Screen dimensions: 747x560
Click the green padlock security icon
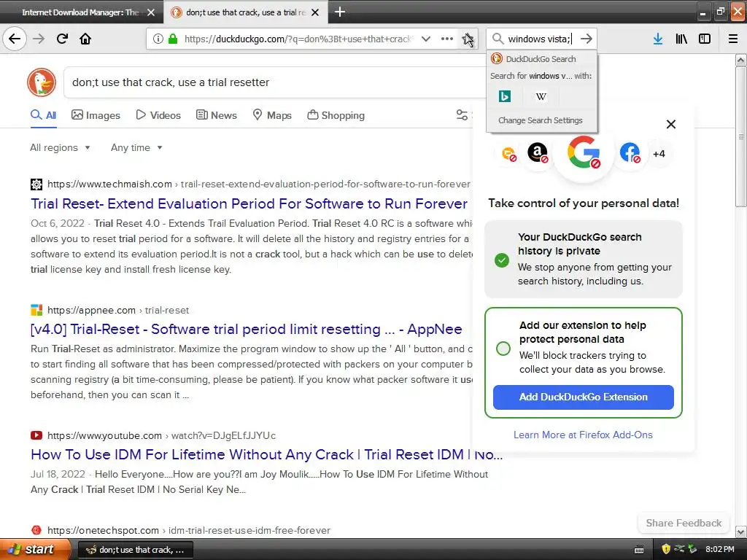[x=173, y=39]
